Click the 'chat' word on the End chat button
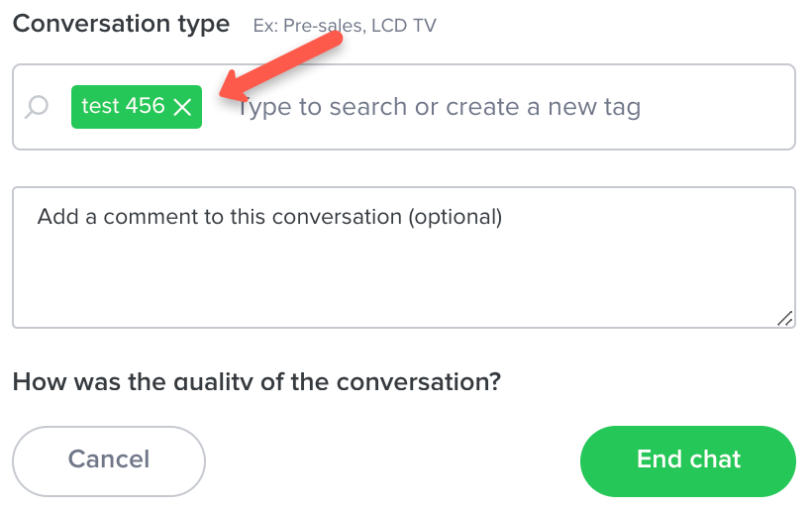The height and width of the screenshot is (509, 812). [715, 459]
